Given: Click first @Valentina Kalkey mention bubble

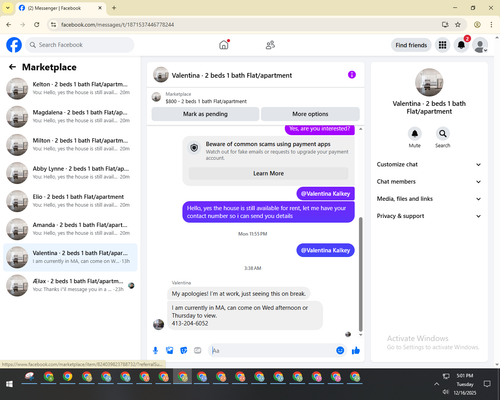Looking at the screenshot, I should click(x=325, y=194).
